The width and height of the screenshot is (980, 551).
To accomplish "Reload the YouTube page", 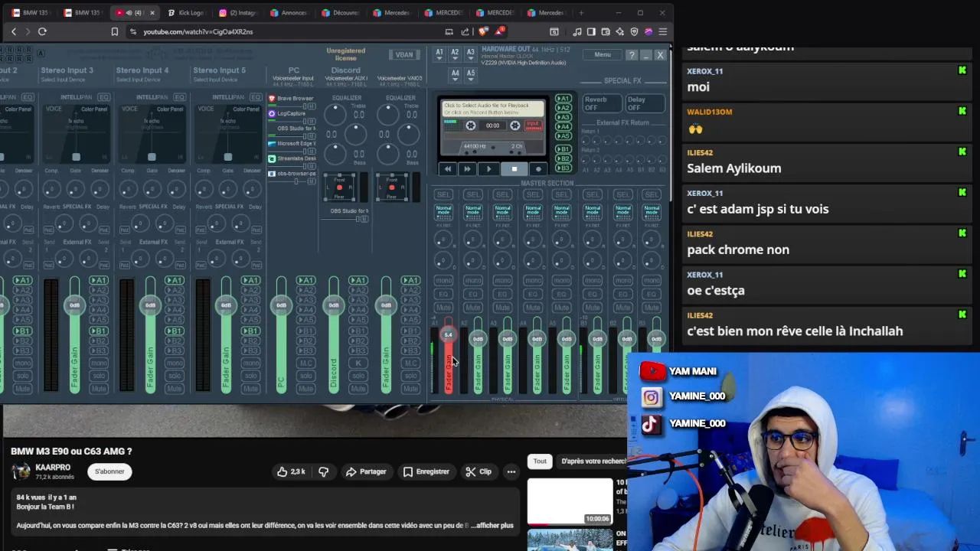I will 42,31.
